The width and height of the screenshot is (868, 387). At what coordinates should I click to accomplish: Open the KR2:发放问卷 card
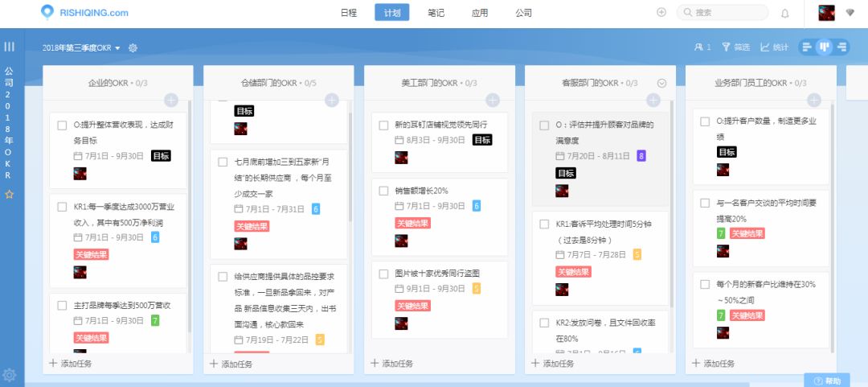(x=600, y=331)
